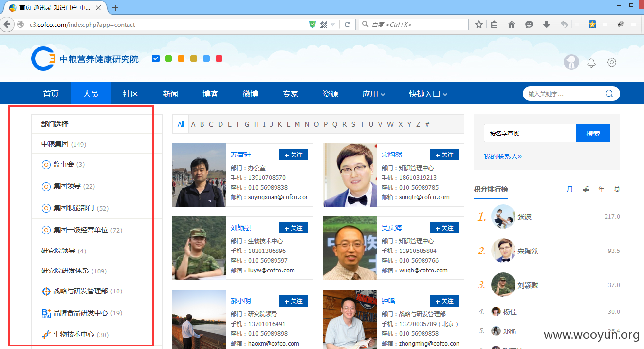Click the 品牌食品研发中心 B+ icon
Image resolution: width=644 pixels, height=349 pixels.
(46, 313)
